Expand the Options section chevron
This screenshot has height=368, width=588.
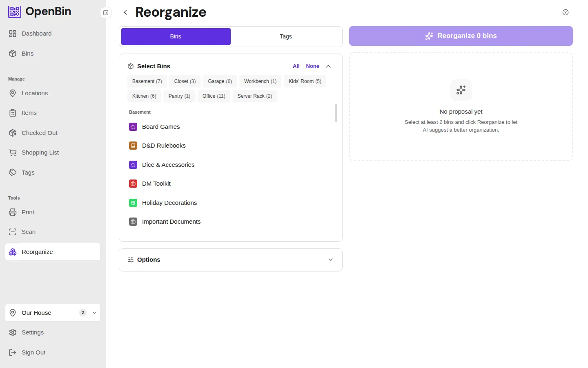[331, 260]
